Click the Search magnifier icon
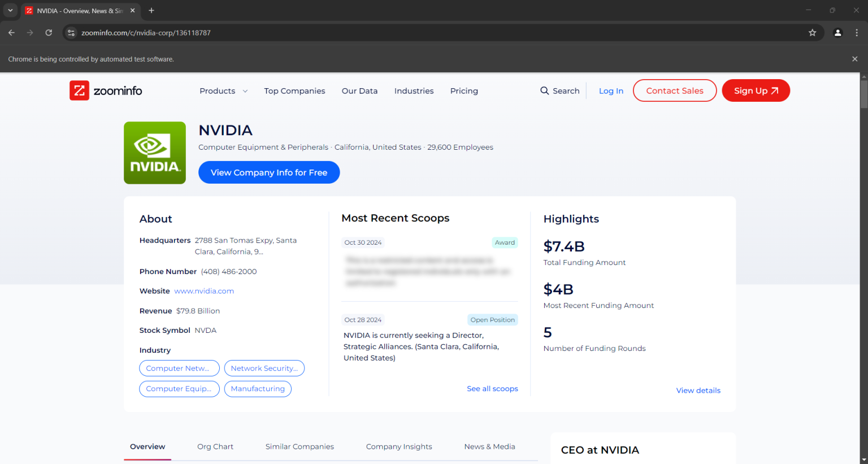The width and height of the screenshot is (868, 464). [544, 91]
